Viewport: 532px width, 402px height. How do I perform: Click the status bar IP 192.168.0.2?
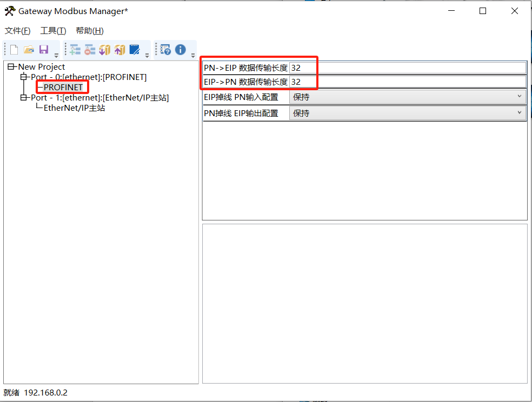(x=46, y=393)
